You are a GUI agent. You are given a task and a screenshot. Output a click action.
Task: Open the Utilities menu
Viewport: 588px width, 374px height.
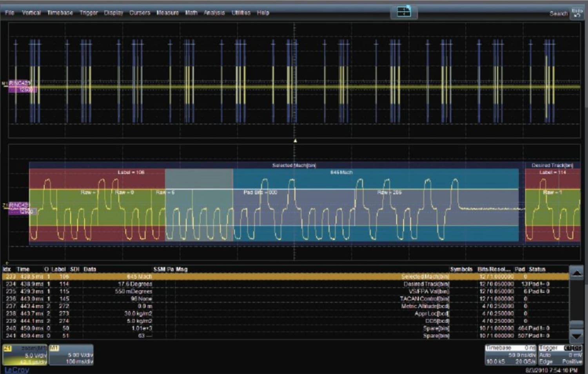pos(241,13)
